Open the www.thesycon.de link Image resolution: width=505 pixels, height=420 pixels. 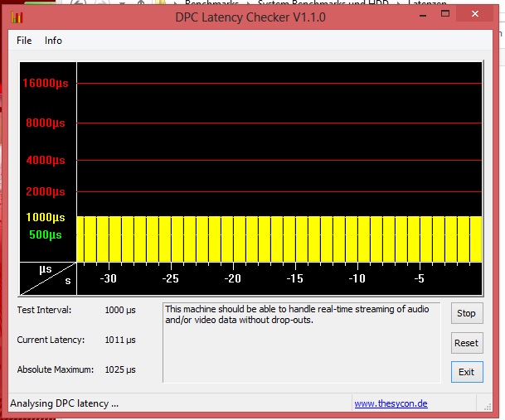pos(391,403)
